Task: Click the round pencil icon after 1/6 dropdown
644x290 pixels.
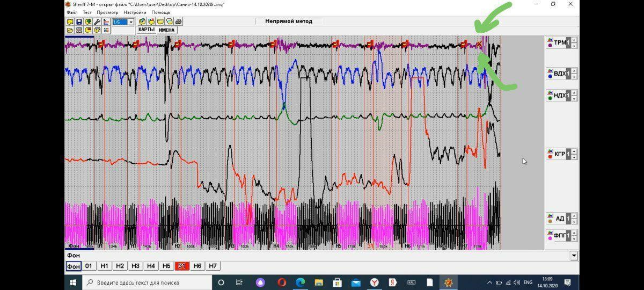Action: coord(142,21)
